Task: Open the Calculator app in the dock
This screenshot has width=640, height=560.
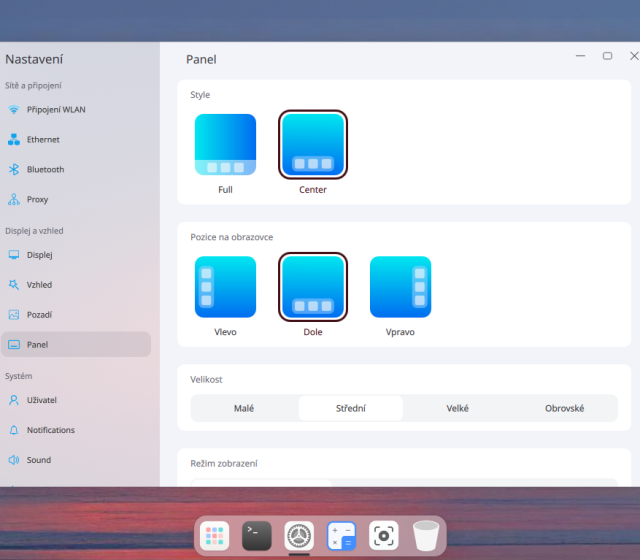Action: pos(341,536)
